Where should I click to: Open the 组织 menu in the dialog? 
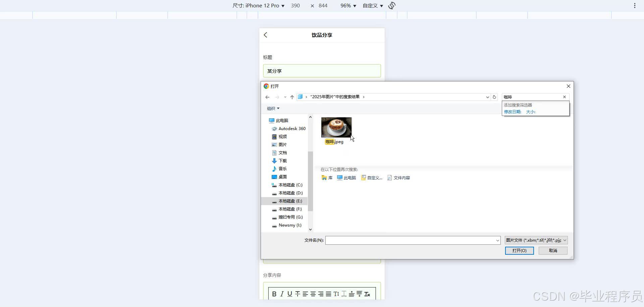click(x=273, y=108)
